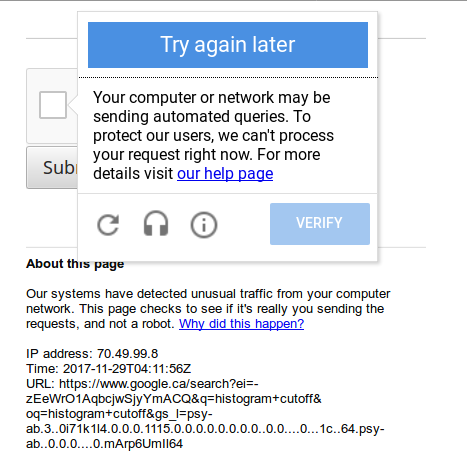This screenshot has width=467, height=470.
Task: Click the IP address 70.49.99.8 text
Action: click(92, 353)
